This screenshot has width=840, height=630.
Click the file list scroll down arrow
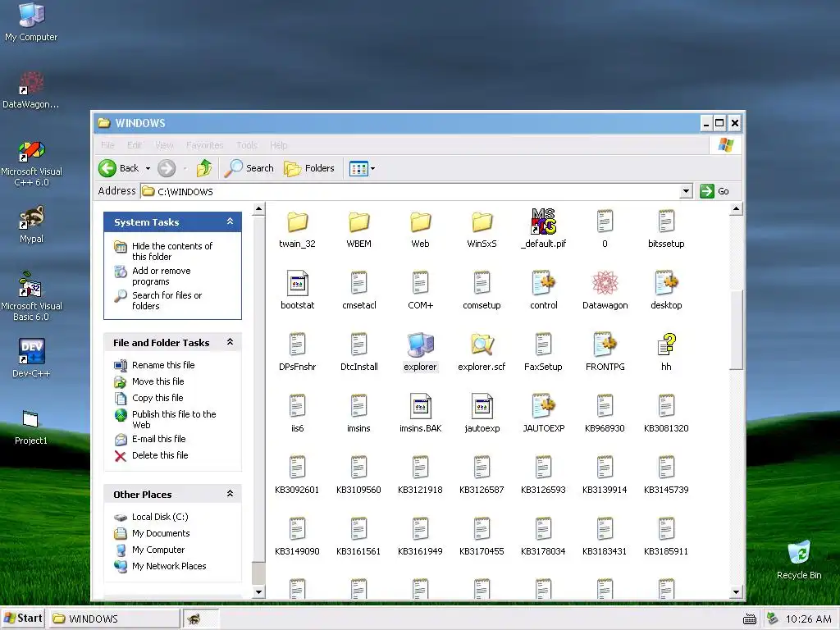(x=736, y=592)
